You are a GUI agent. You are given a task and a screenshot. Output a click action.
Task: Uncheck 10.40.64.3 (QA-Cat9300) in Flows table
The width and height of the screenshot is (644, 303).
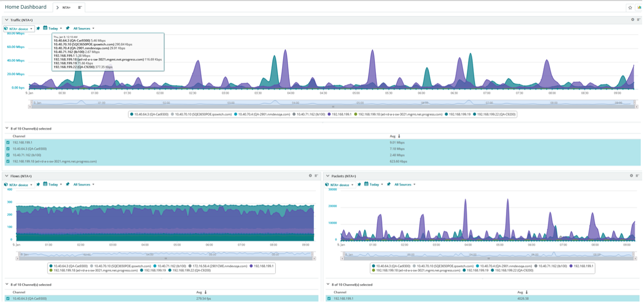[x=8, y=298]
